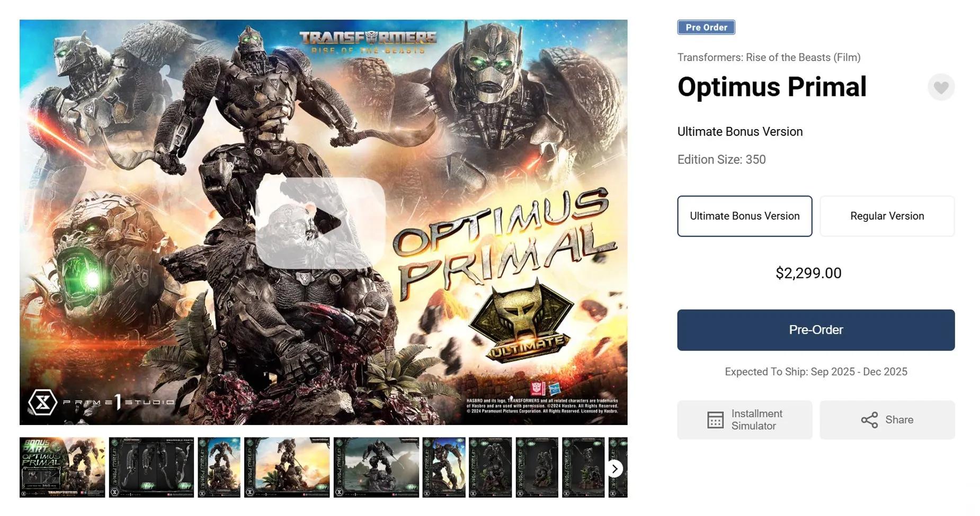Select the Regular Version option

click(887, 216)
